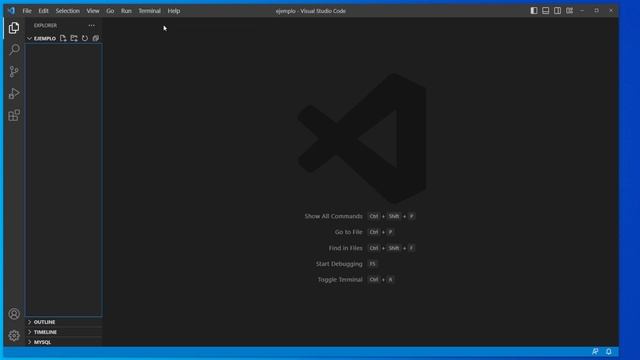Click the Find in Files hint text
Screen dimensions: 640x360
point(345,248)
